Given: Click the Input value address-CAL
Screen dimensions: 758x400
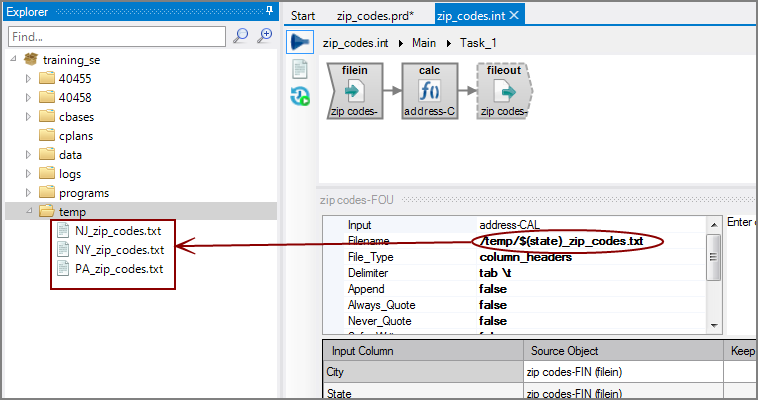Looking at the screenshot, I should 510,225.
